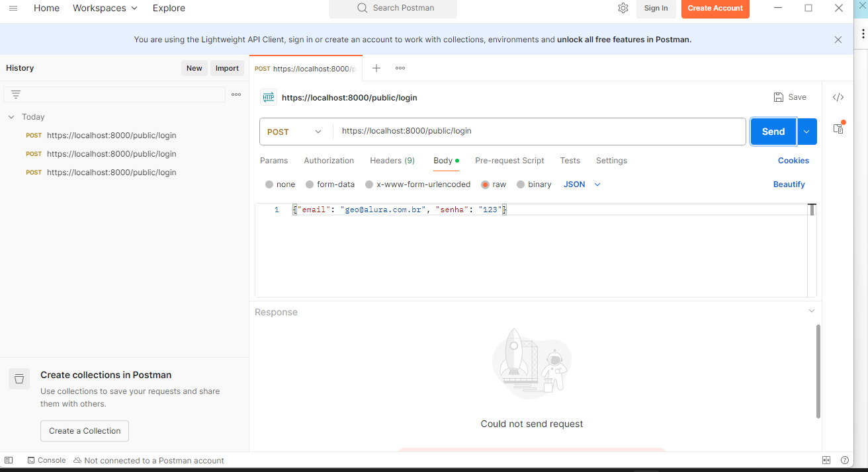
Task: Open the Cookies link
Action: pos(793,161)
